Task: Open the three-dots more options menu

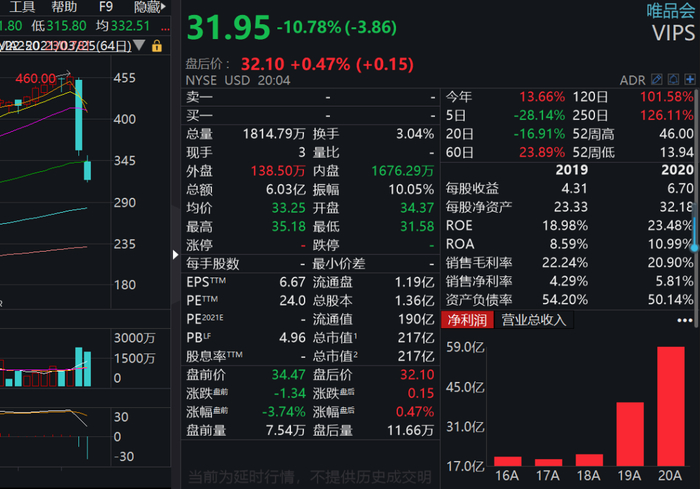Action: [684, 320]
